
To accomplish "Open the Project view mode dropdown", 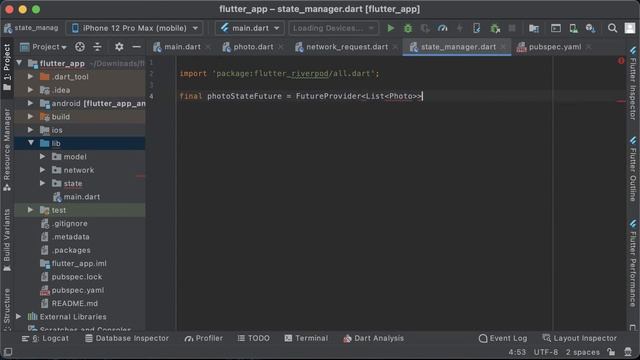I will [x=43, y=47].
